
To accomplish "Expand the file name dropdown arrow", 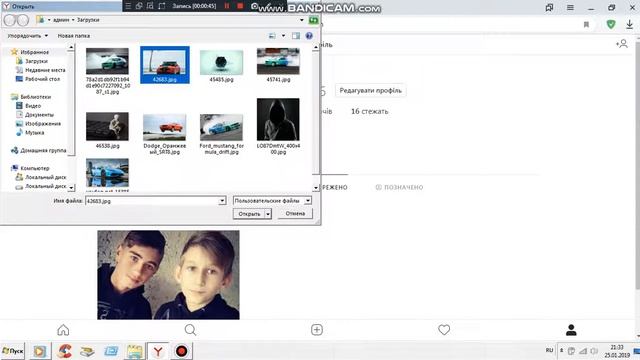I will [x=222, y=201].
